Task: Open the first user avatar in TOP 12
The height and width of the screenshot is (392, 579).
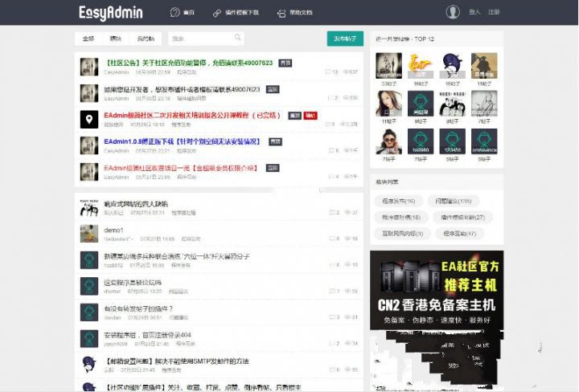Action: (x=388, y=65)
